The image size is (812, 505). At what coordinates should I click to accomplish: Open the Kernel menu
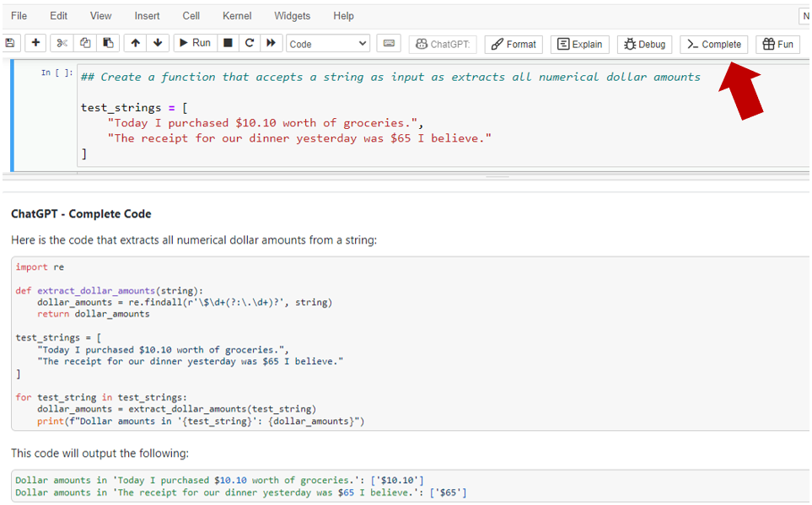[237, 16]
